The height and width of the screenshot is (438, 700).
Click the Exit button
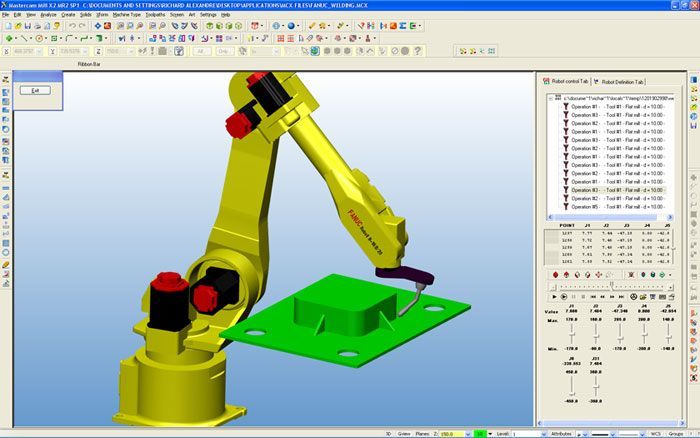point(34,90)
